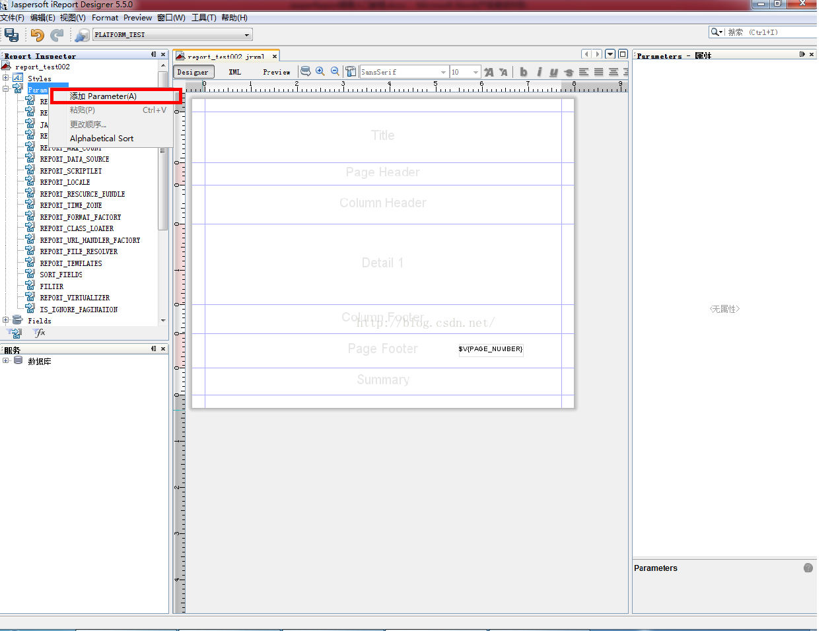Select the $V{PAGE_NUMBER} text field
Image resolution: width=840 pixels, height=631 pixels.
click(x=491, y=349)
